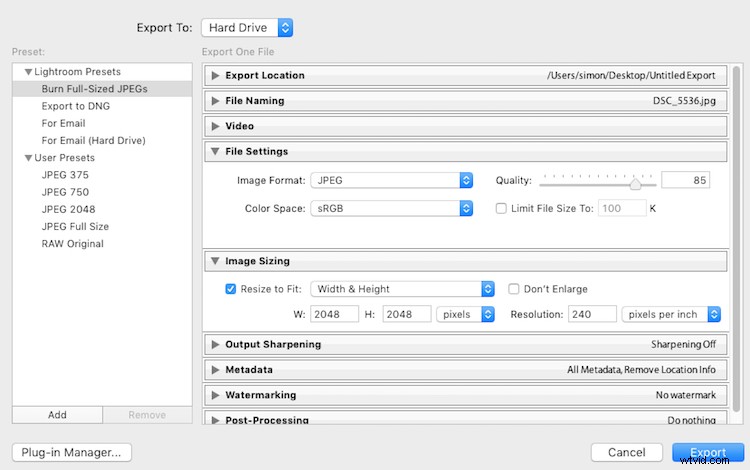Open the Export To dropdown
Screen dimensions: 750x470
246,27
